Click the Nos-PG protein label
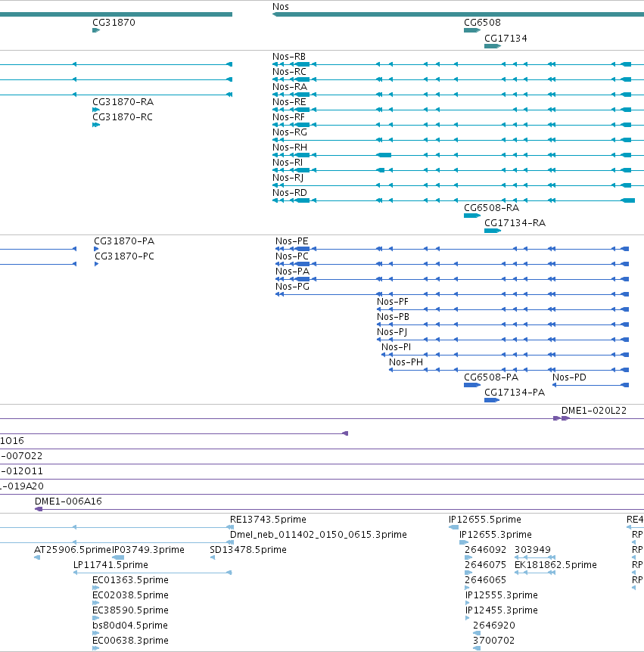This screenshot has width=644, height=652. coord(292,287)
